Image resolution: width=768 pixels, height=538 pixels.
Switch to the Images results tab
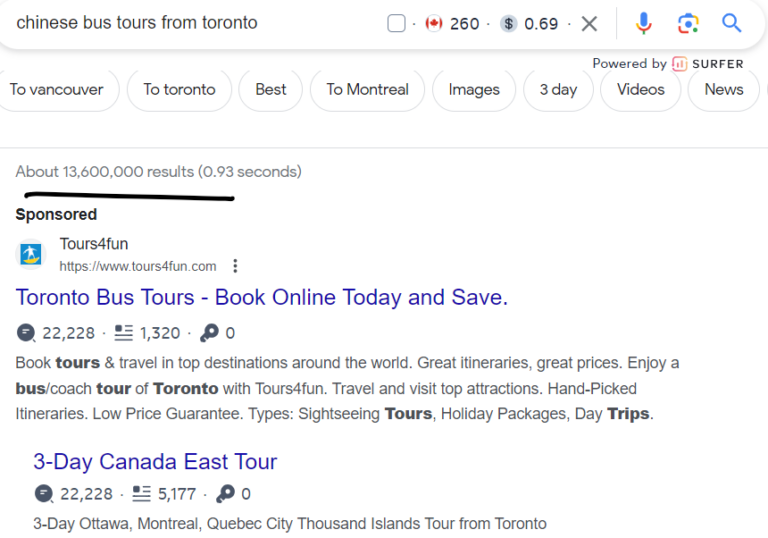pos(474,90)
